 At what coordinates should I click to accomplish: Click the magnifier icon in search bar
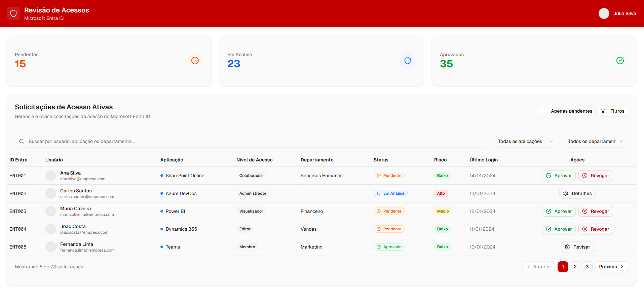(22, 141)
